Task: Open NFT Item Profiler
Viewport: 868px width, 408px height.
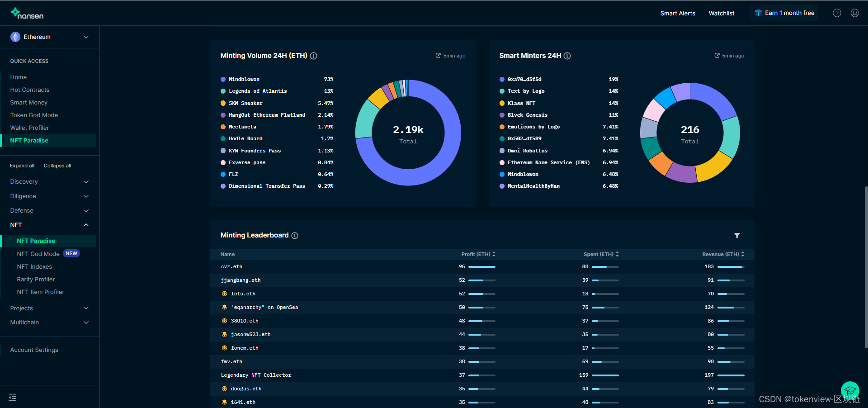Action: pos(41,292)
